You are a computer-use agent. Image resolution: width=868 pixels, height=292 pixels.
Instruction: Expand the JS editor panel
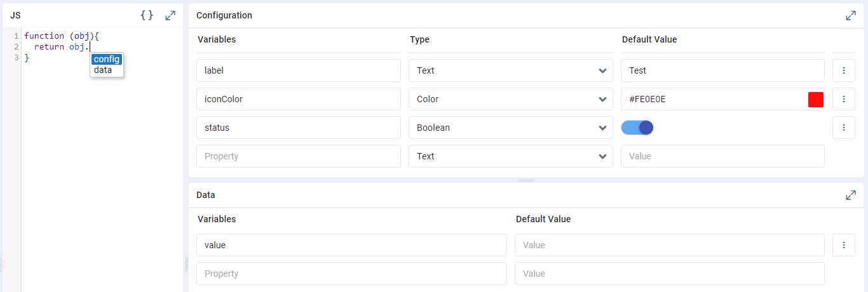point(170,15)
